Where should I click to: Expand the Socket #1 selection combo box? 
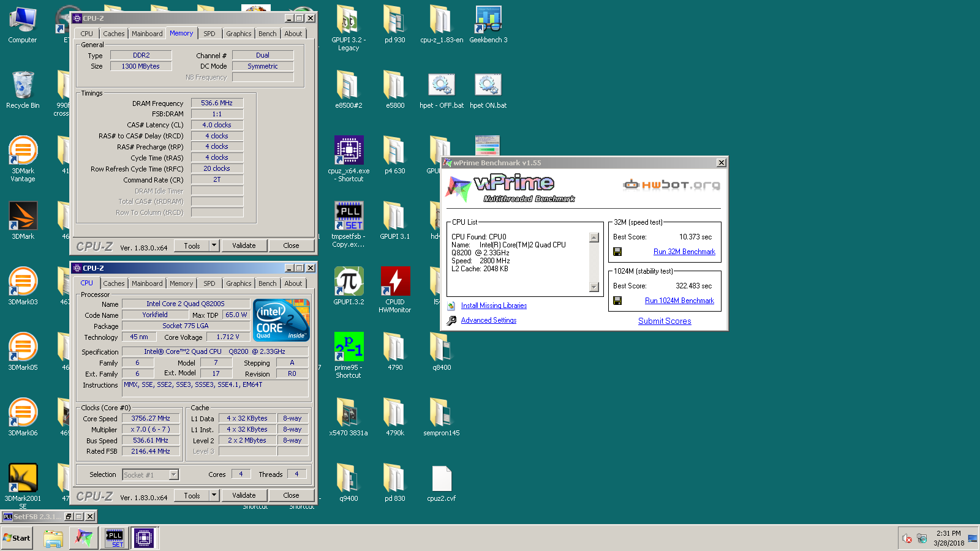coord(151,474)
